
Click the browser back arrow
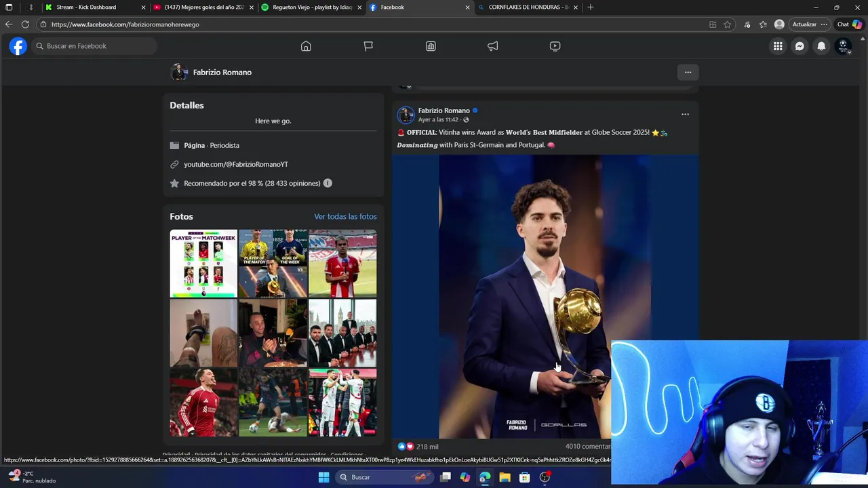coord(9,24)
